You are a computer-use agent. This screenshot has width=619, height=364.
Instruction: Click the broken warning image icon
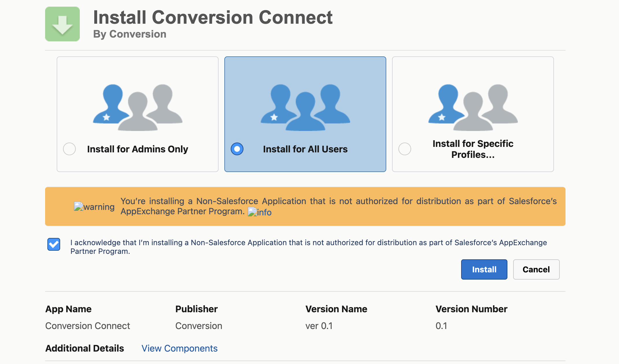pyautogui.click(x=78, y=206)
